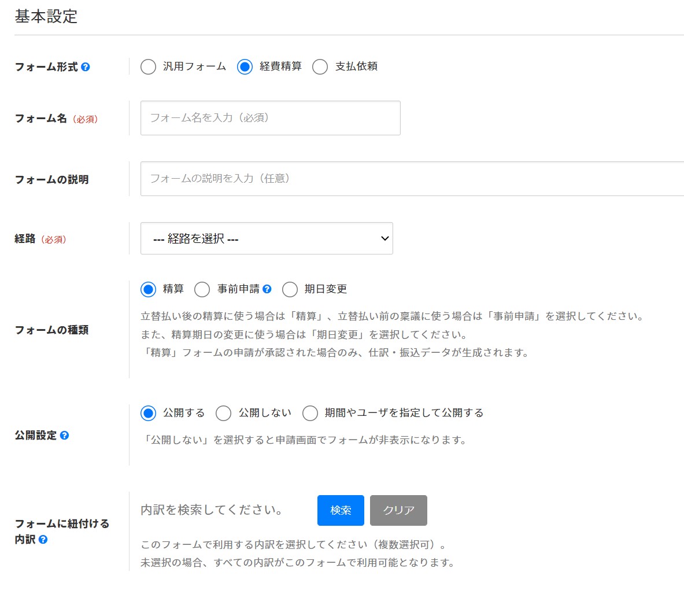The width and height of the screenshot is (684, 616).
Task: Choose 期間やユーザを指定して公開する
Action: click(x=310, y=413)
